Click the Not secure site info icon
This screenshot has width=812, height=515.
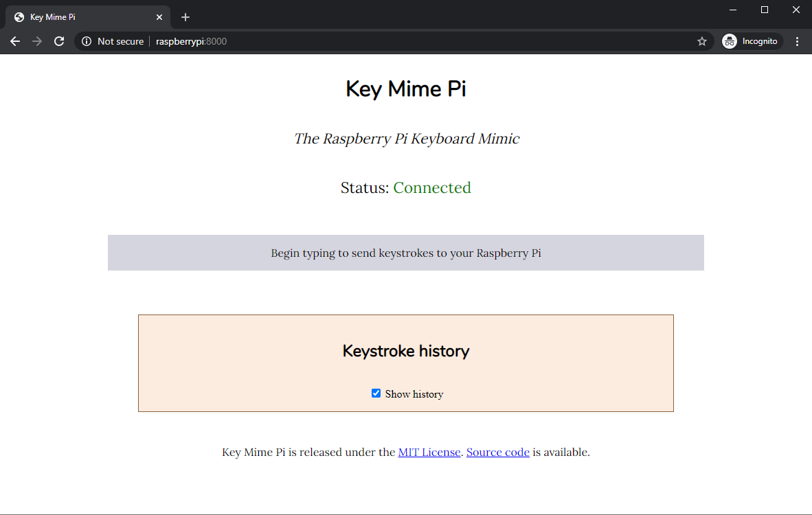pyautogui.click(x=87, y=41)
